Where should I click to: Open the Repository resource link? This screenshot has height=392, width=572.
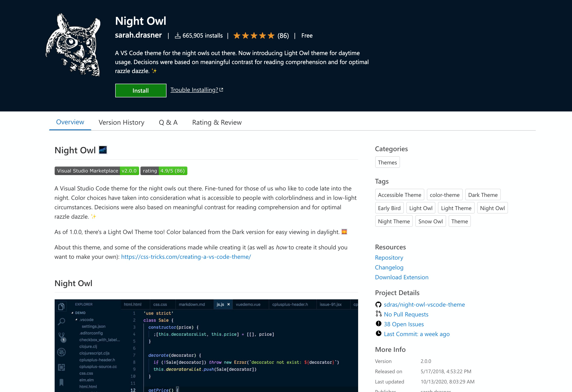tap(389, 257)
